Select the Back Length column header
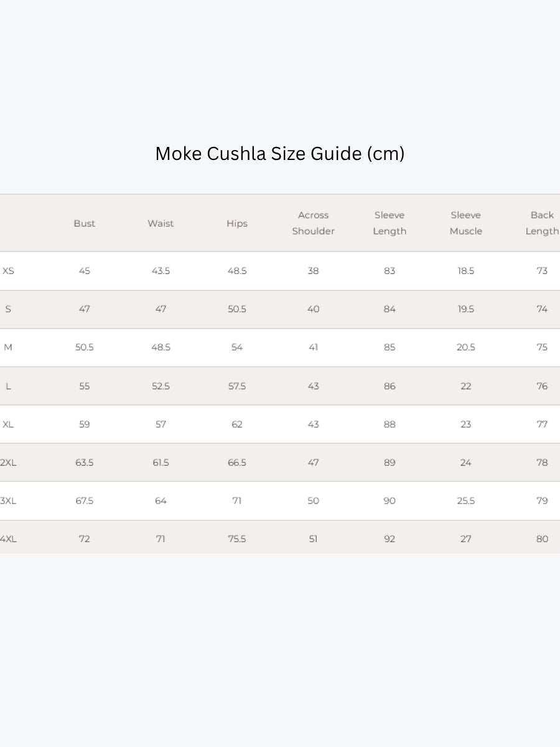 tap(542, 223)
